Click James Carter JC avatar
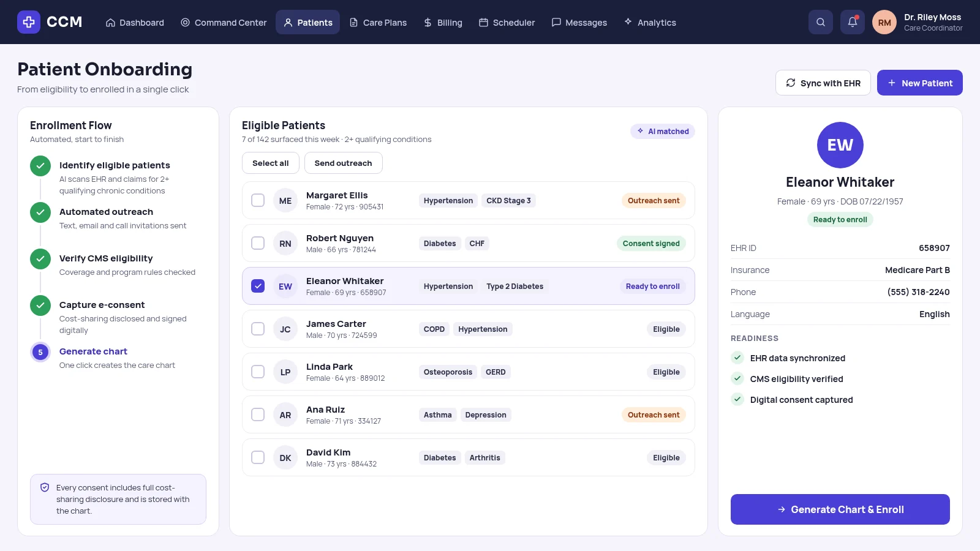Screen dimensions: 980x551 coord(285,329)
